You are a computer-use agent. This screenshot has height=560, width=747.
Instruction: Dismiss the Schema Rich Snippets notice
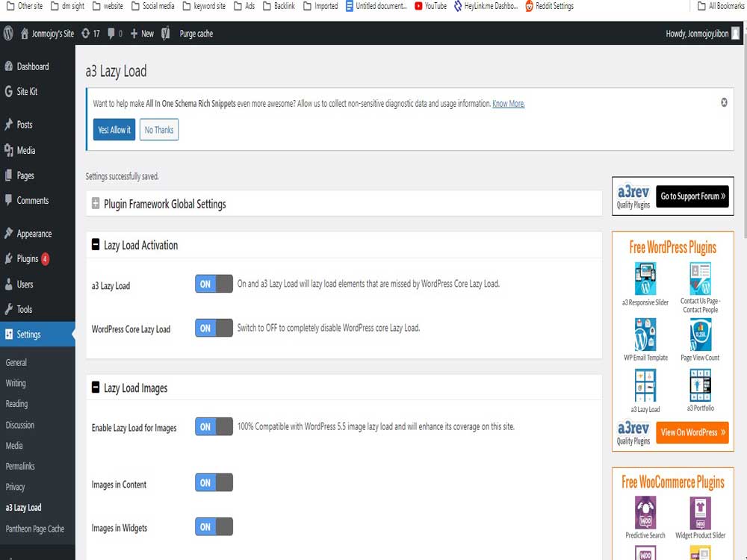[724, 102]
